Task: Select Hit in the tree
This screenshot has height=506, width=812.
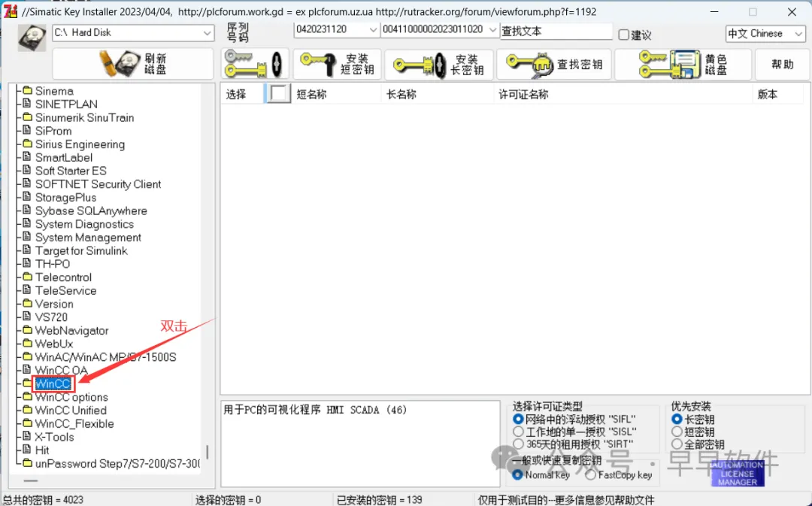Action: click(42, 450)
